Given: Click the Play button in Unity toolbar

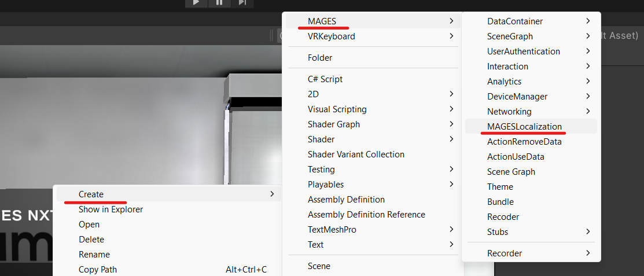Looking at the screenshot, I should (196, 3).
